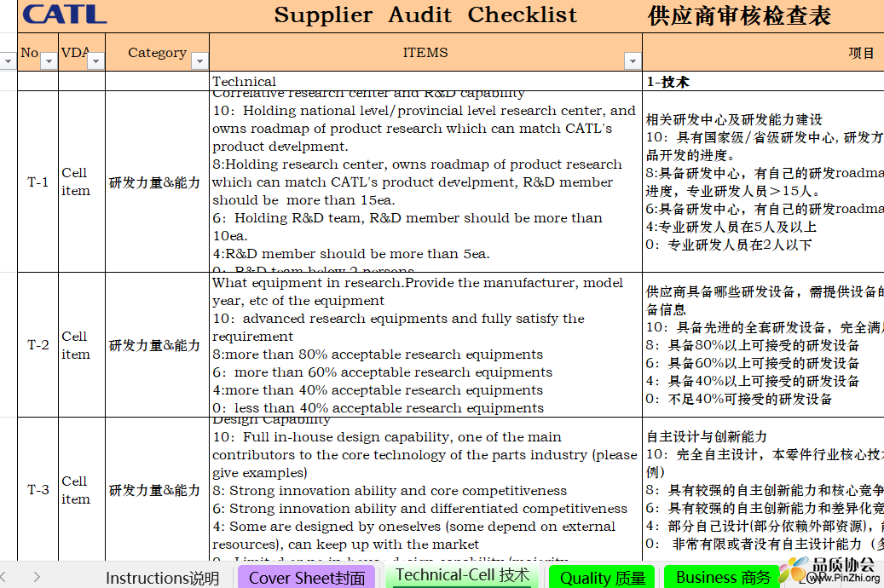Select the 研发力量&能力 cell in row T-1

[157, 182]
